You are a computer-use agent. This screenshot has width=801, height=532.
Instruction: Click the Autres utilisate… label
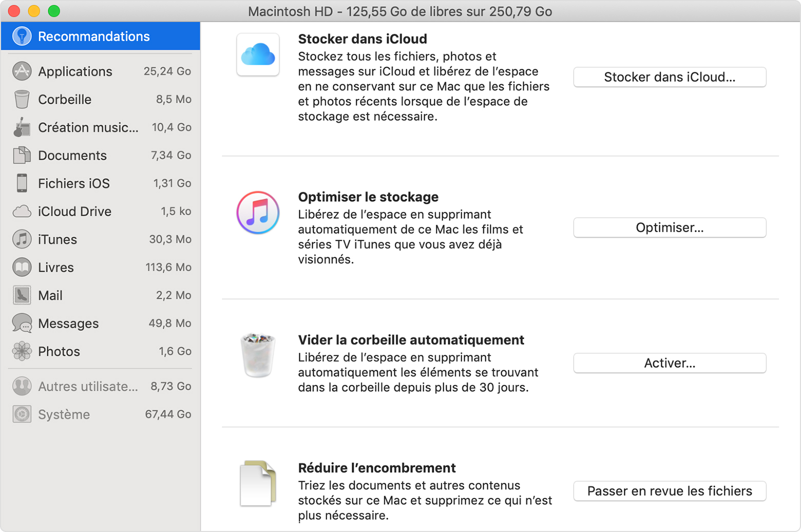[x=88, y=386]
